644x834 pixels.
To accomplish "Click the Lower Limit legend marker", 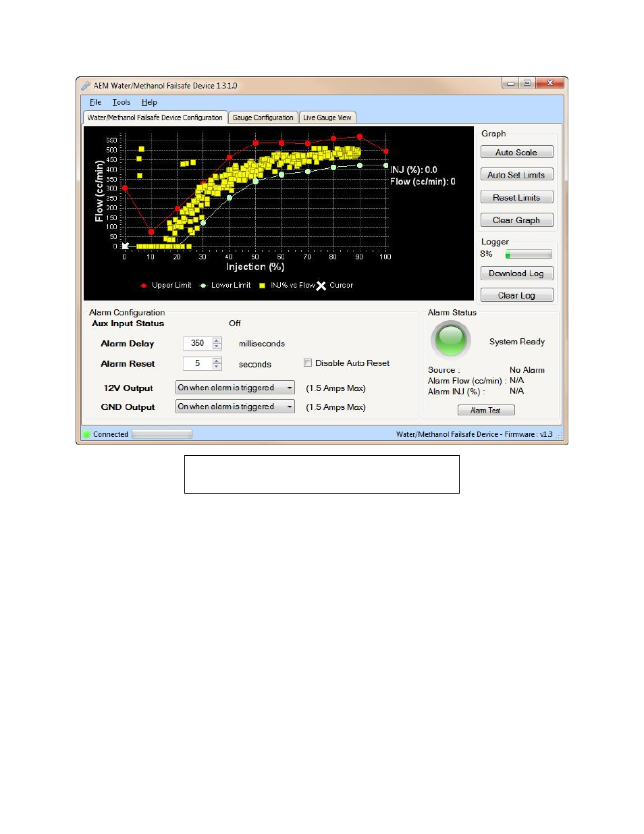I will point(203,286).
